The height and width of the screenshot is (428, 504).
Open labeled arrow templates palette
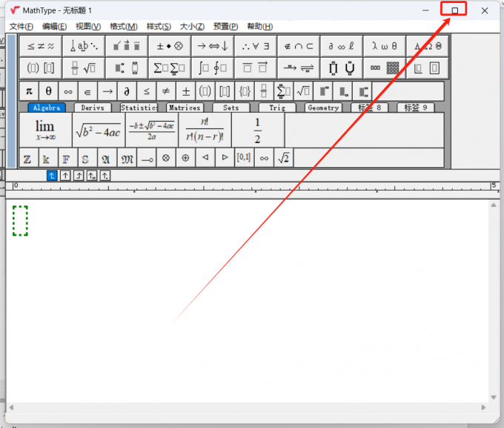[299, 68]
